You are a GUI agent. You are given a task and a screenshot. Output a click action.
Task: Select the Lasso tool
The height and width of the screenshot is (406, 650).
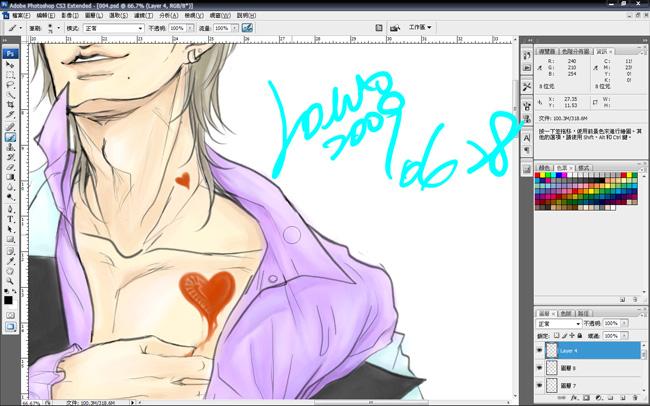click(x=10, y=85)
